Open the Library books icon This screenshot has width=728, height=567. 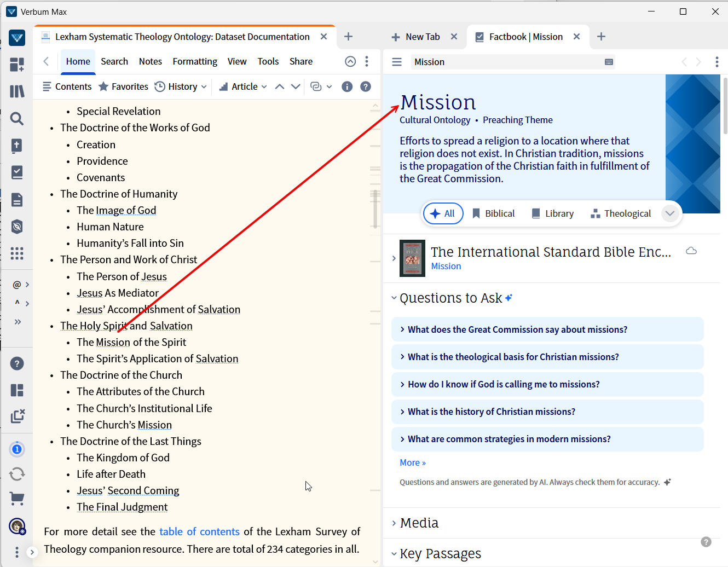point(17,91)
